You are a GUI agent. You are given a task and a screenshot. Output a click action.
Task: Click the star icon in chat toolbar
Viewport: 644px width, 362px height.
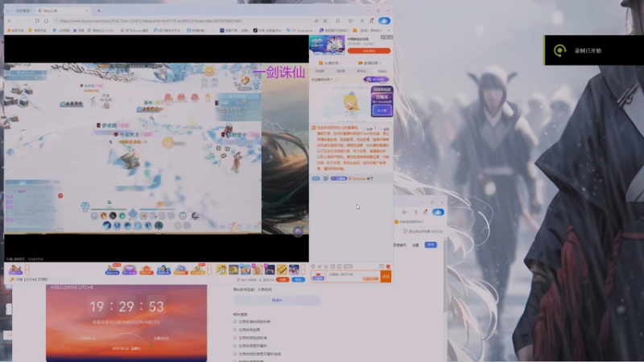327,266
